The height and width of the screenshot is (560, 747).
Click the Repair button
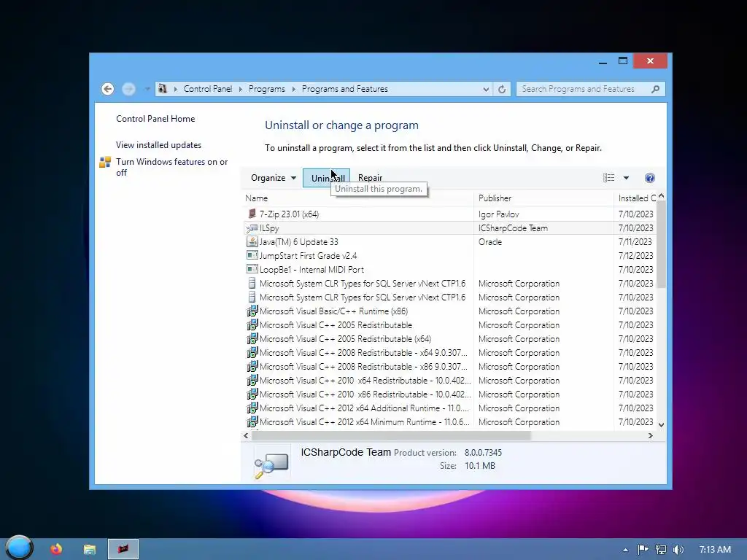pyautogui.click(x=370, y=178)
